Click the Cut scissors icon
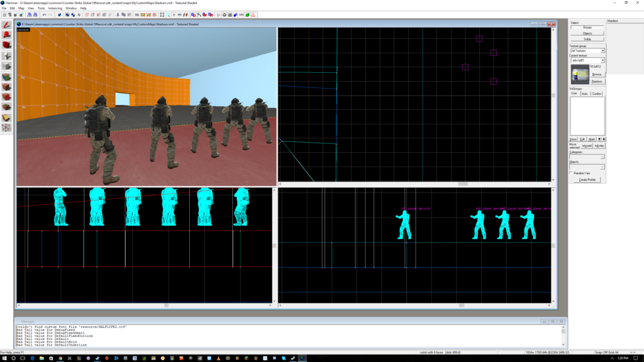Viewport: 644px width, 362px height. tap(118, 15)
